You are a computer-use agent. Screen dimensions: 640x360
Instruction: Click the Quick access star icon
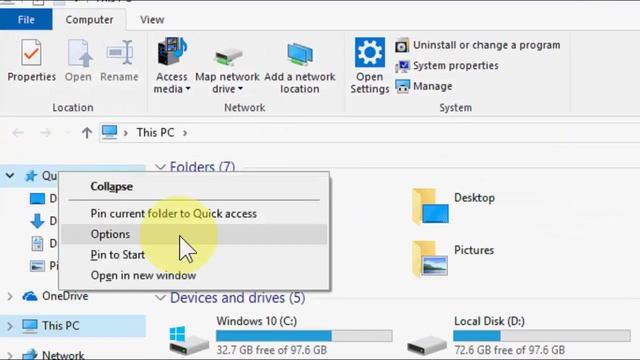click(x=31, y=176)
